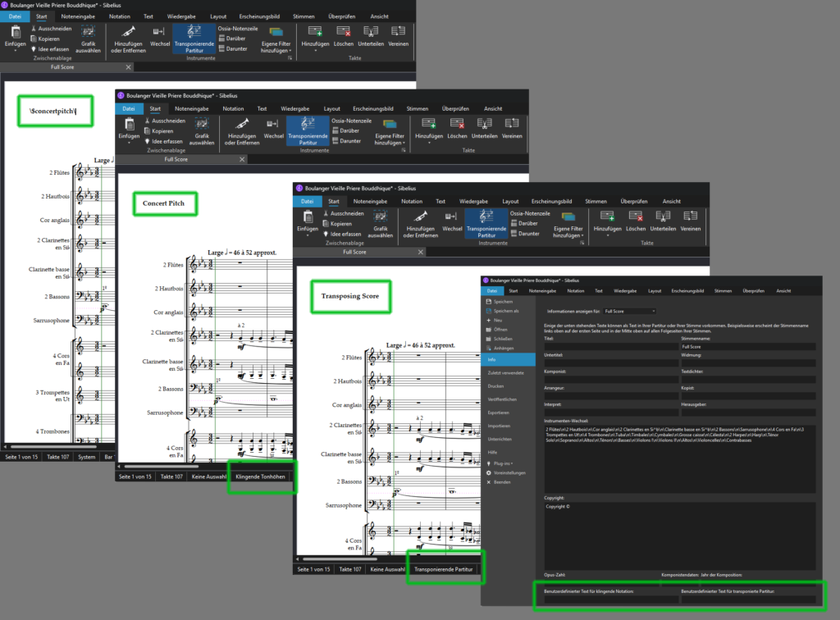This screenshot has width=840, height=620.
Task: Click Einfügen clipboard icon in the $concertpitch window
Action: 16,32
